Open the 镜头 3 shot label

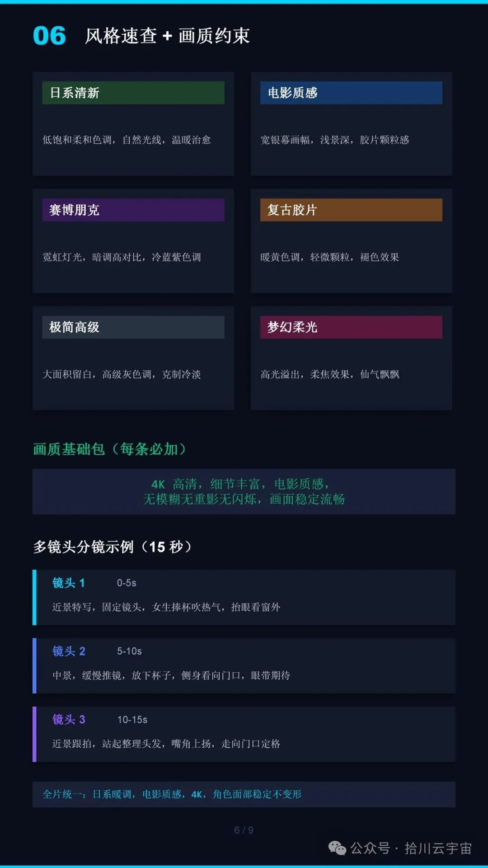pos(69,719)
